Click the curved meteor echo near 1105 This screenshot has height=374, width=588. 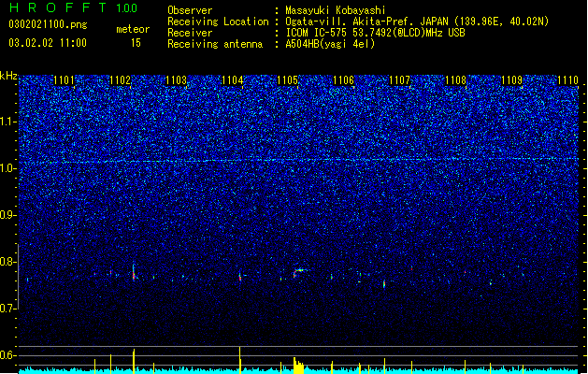[x=300, y=272]
